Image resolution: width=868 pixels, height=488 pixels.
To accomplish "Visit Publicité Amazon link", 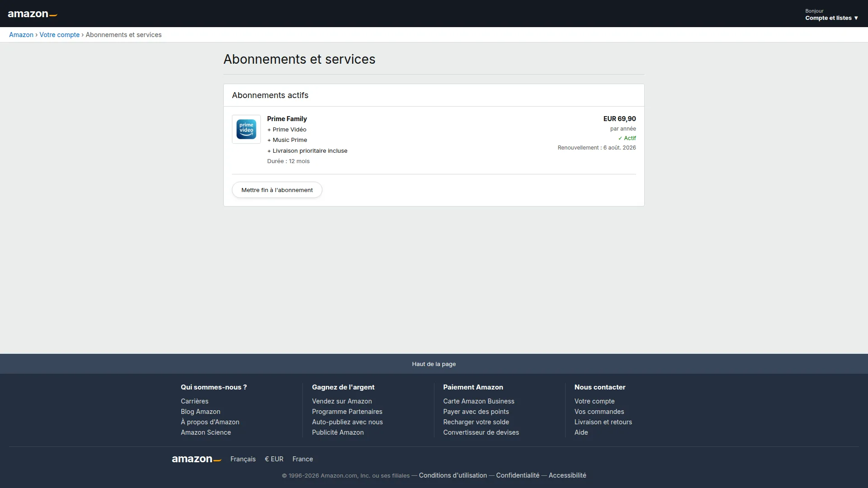I will pos(338,432).
